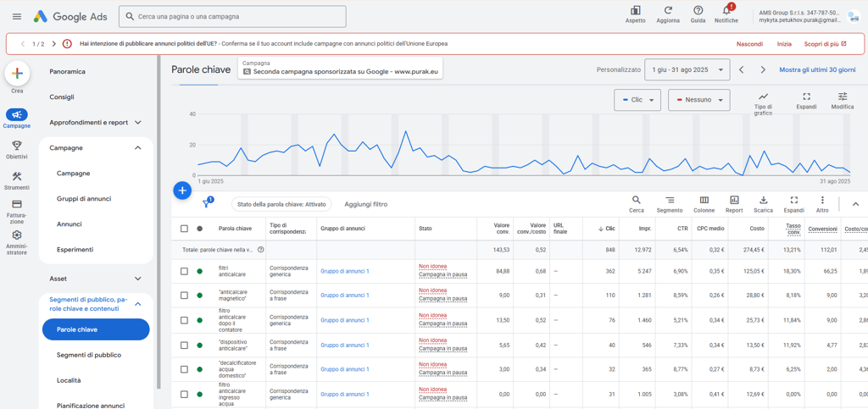Select the header select-all checkbox
This screenshot has height=409, width=868.
184,229
